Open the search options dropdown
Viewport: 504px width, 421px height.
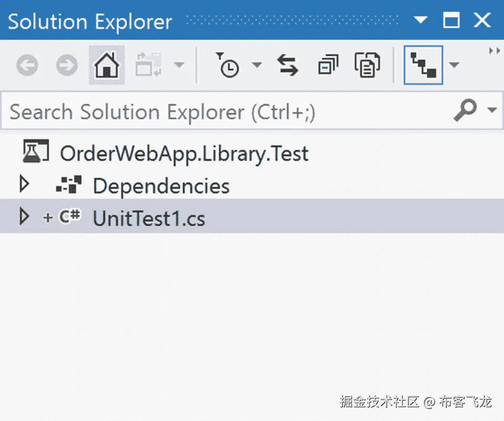[491, 111]
